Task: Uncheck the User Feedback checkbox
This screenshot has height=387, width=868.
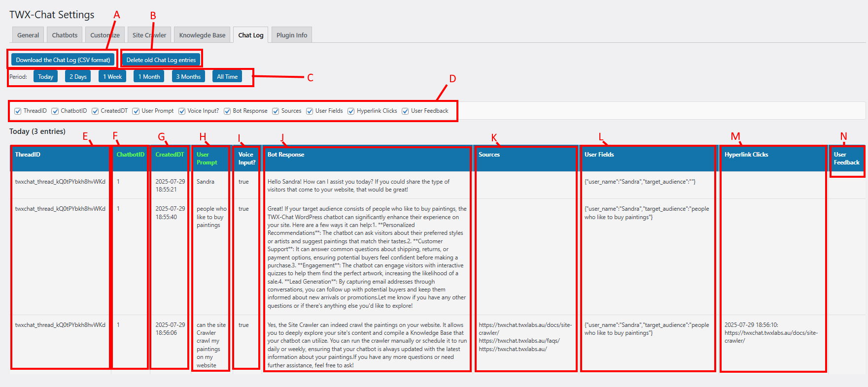Action: coord(405,111)
